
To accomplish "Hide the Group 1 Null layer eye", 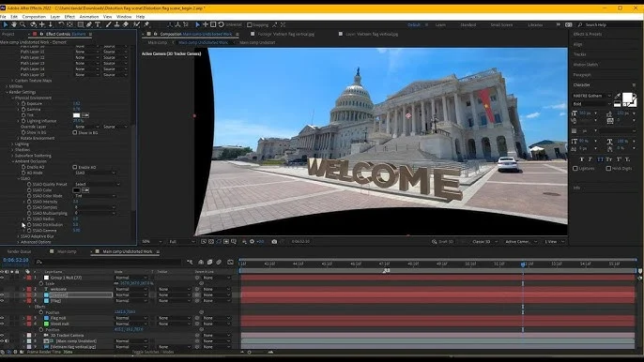I will tap(2, 278).
